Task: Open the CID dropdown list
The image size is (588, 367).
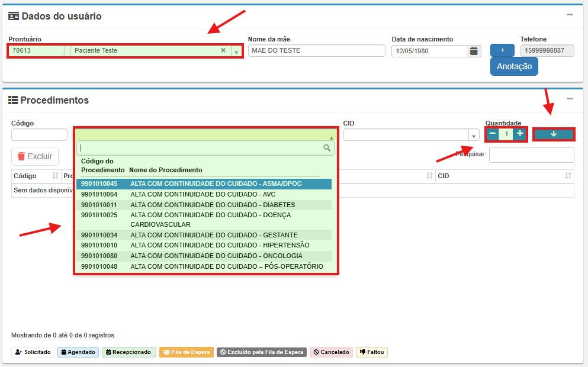Action: (x=473, y=136)
